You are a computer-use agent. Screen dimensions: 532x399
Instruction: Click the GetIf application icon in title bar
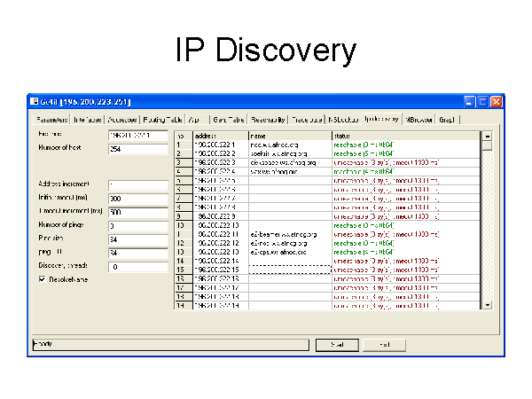pyautogui.click(x=33, y=101)
